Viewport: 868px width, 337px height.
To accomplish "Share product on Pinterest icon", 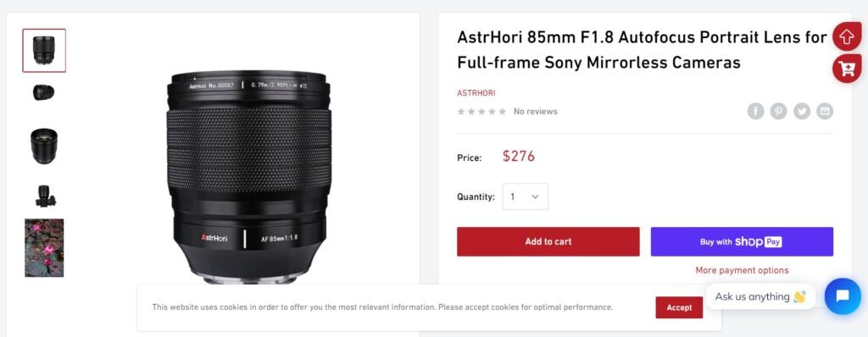I will [x=778, y=111].
